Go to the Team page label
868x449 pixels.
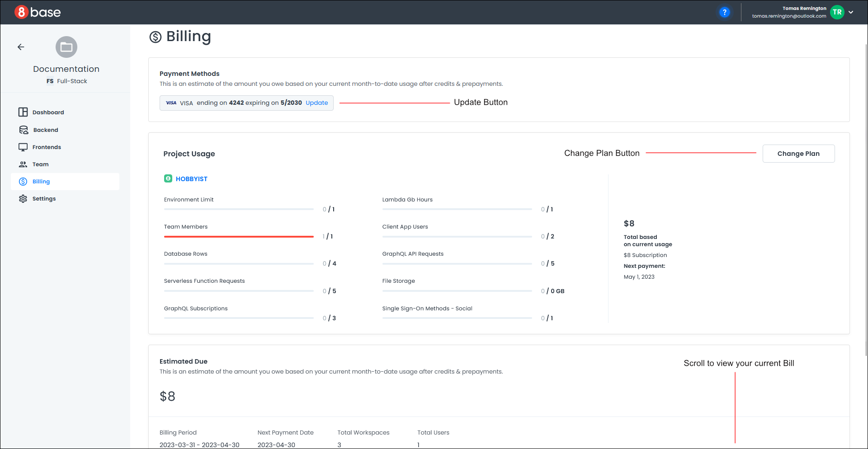pyautogui.click(x=40, y=164)
